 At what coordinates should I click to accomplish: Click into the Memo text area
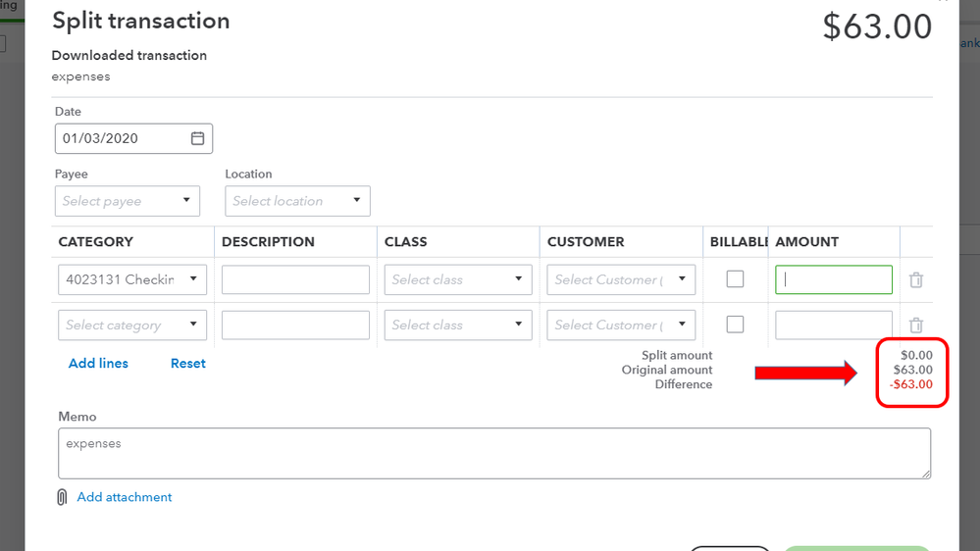click(493, 453)
